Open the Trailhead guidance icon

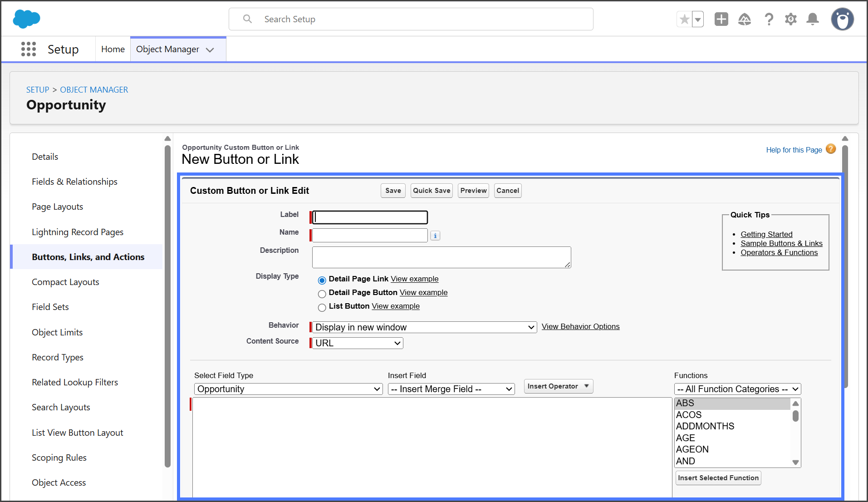[x=745, y=19]
